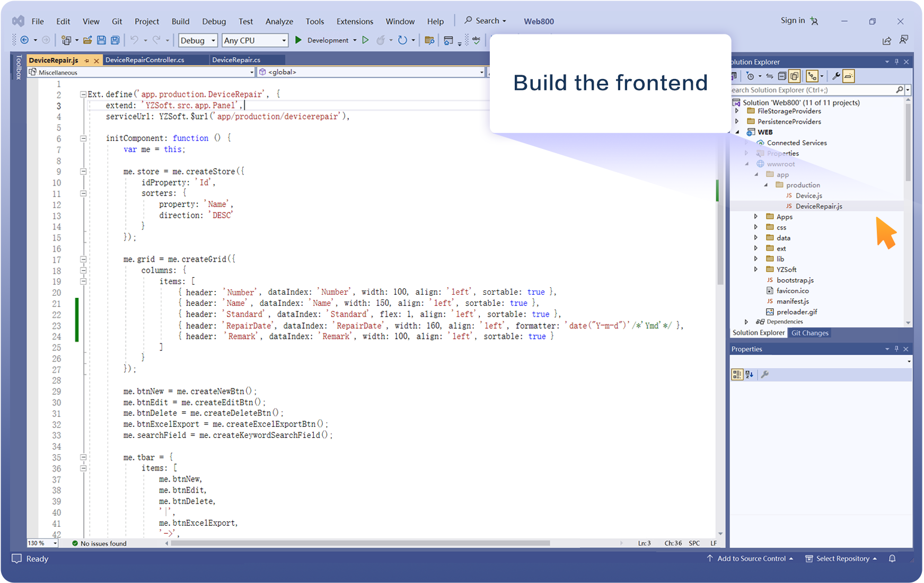Toggle Alphabetical sort in Properties panel

click(749, 375)
